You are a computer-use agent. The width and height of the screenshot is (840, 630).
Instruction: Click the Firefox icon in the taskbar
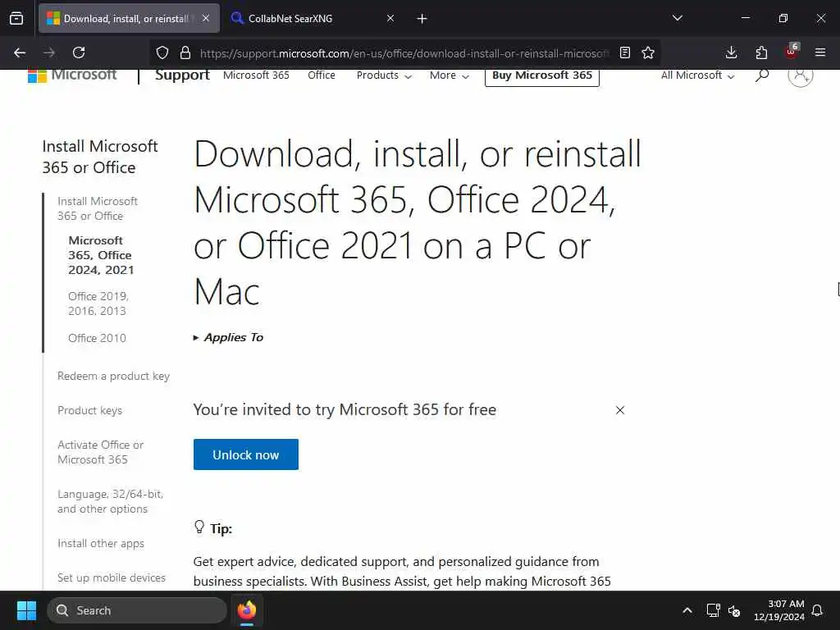[247, 610]
